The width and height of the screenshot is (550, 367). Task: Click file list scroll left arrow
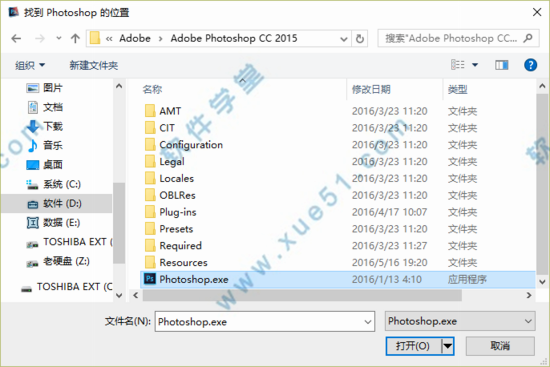(136, 295)
